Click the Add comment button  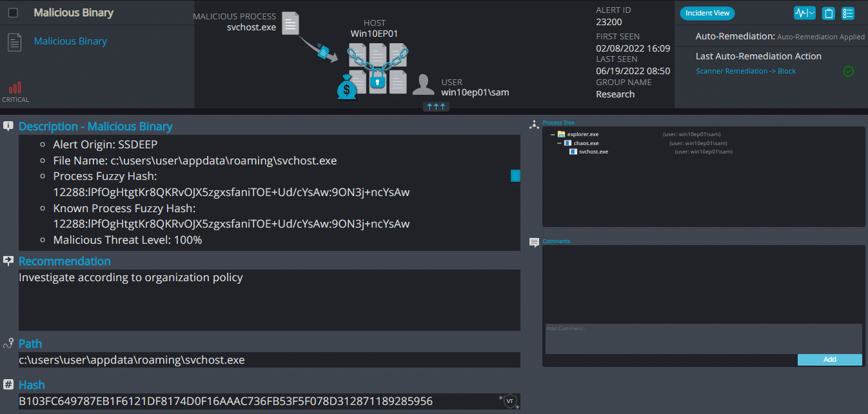(830, 360)
